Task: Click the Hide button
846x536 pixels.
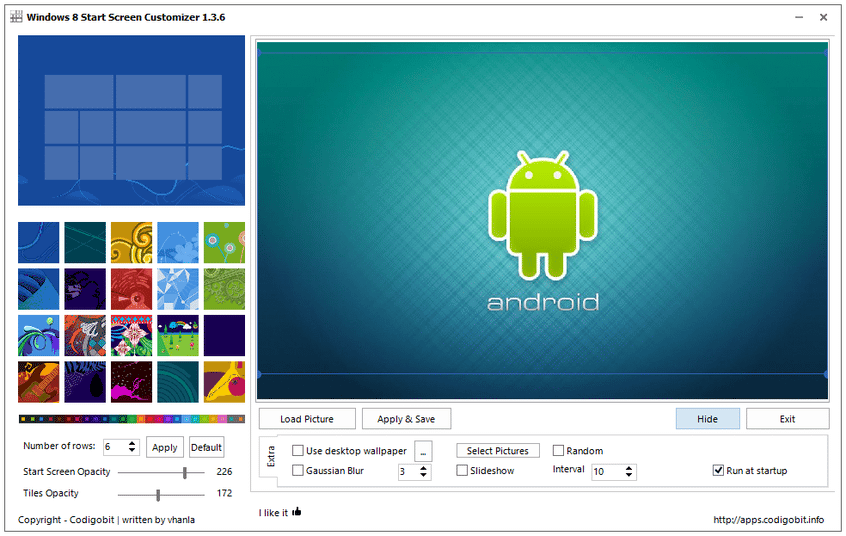Action: pos(707,419)
